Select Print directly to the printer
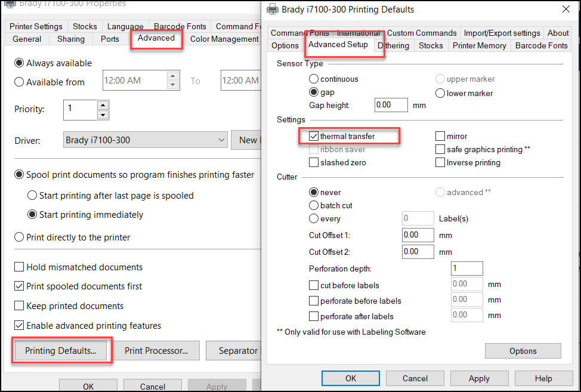The width and height of the screenshot is (581, 392). pyautogui.click(x=19, y=237)
